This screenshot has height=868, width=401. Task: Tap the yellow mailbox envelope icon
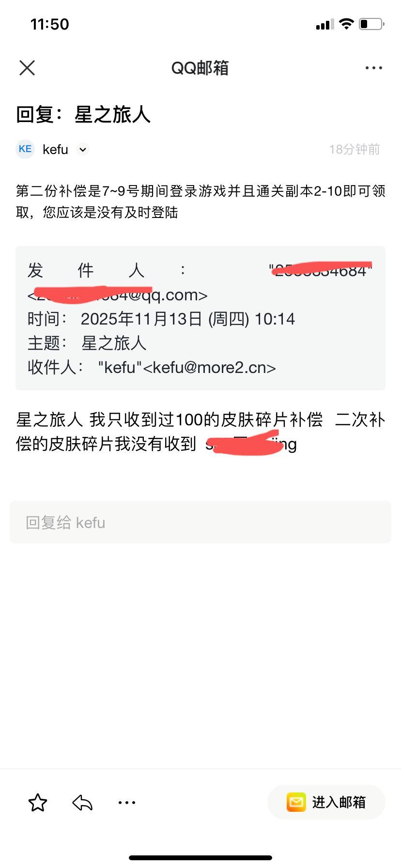tap(296, 802)
